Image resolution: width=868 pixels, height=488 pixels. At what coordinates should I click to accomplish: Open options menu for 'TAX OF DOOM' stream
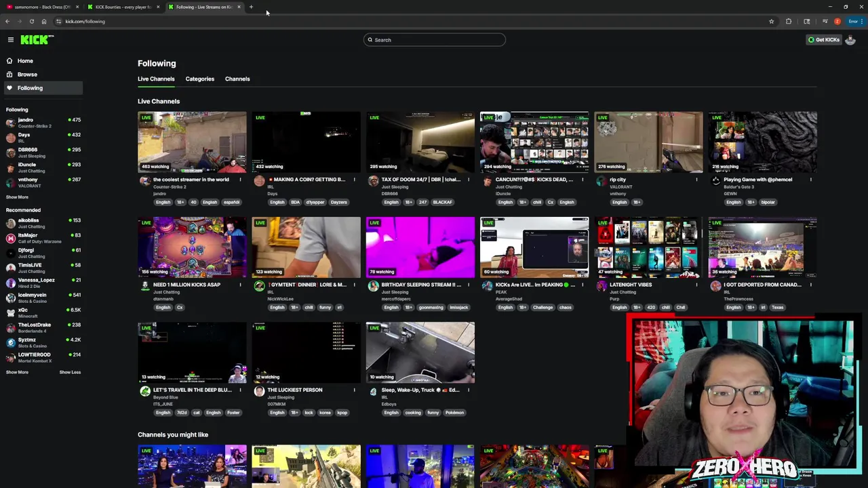[x=469, y=180]
